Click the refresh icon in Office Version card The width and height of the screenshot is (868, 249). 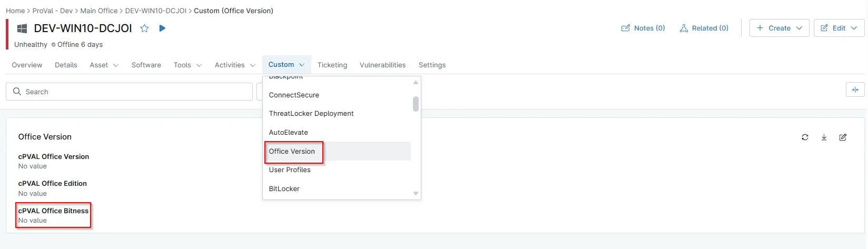click(x=805, y=137)
